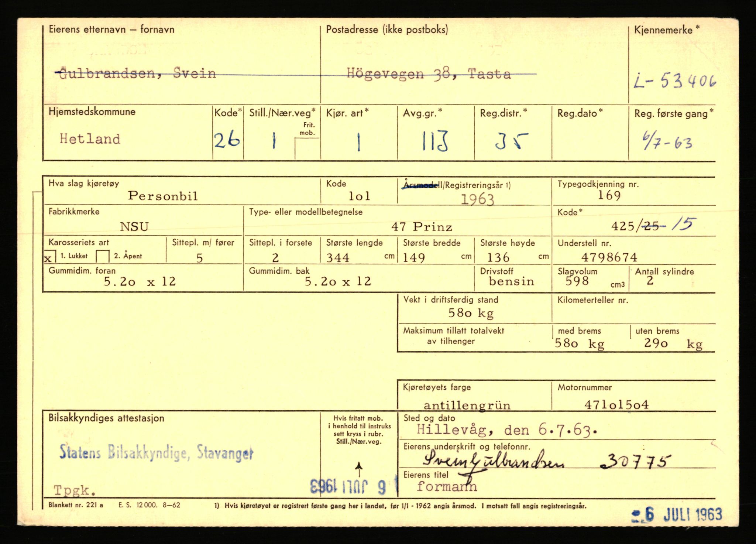Click the code value '425/25 15'
Image resolution: width=756 pixels, height=544 pixels.
coord(653,225)
